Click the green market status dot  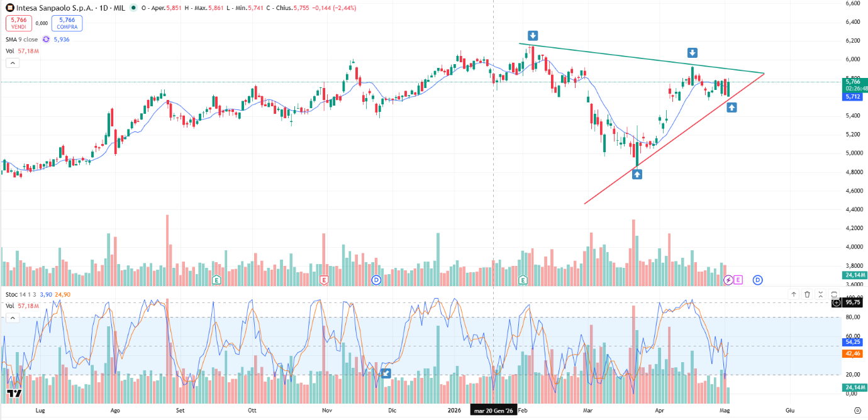[x=133, y=8]
